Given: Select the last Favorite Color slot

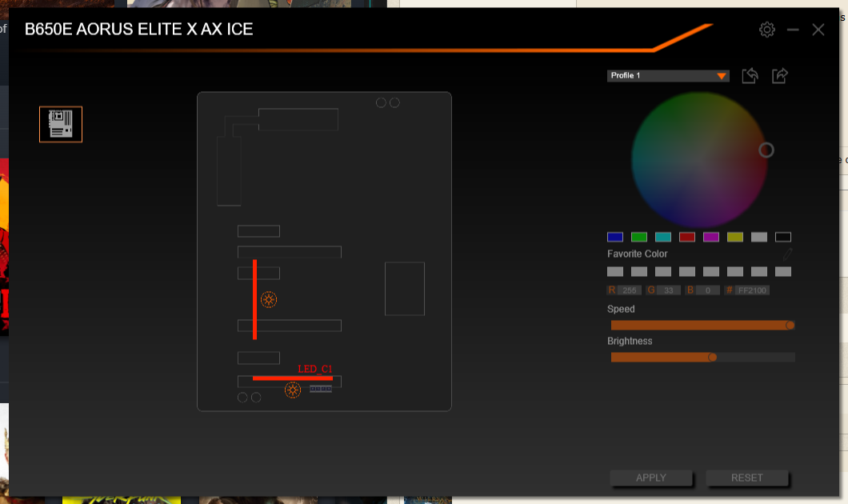Looking at the screenshot, I should 782,271.
